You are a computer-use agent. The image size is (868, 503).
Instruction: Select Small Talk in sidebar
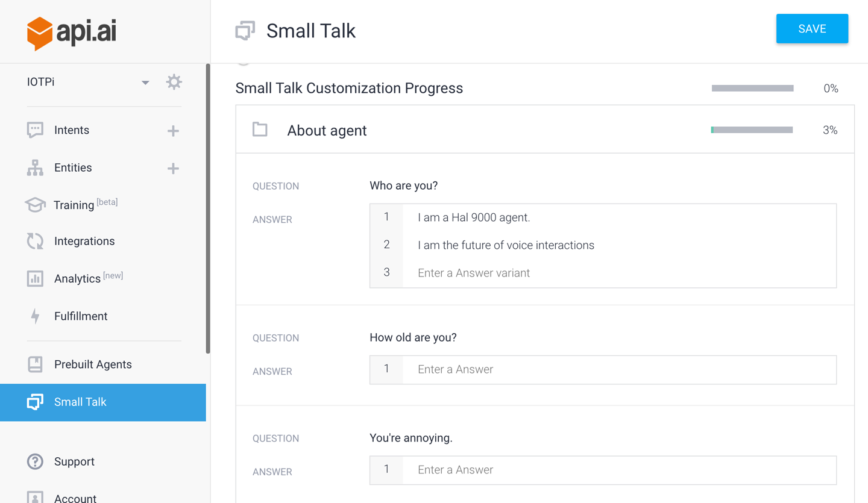[80, 402]
